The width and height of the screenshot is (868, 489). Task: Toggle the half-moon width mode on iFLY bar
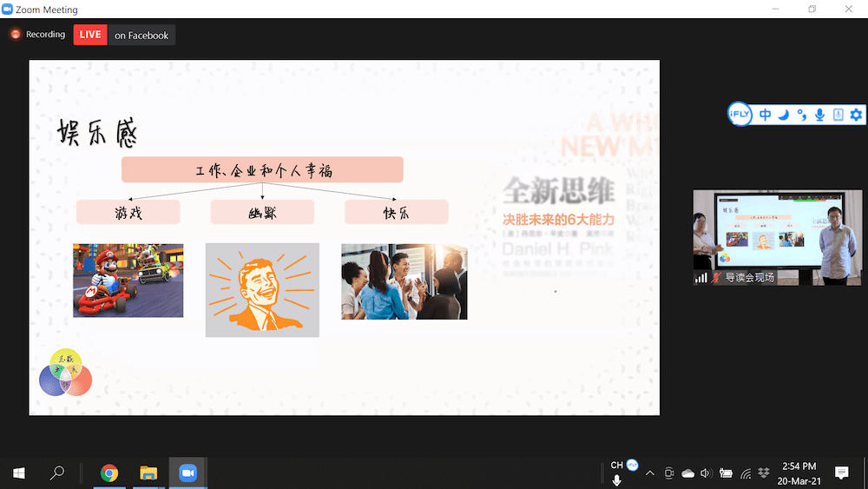[783, 115]
